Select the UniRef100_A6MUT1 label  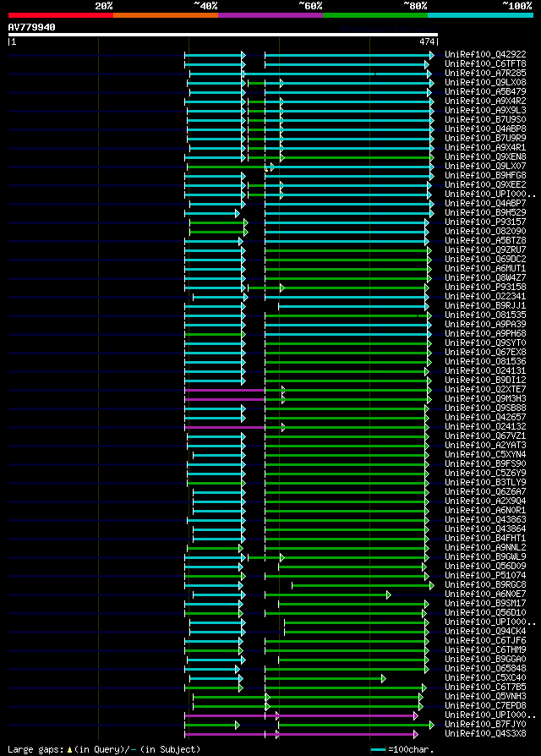pos(485,269)
